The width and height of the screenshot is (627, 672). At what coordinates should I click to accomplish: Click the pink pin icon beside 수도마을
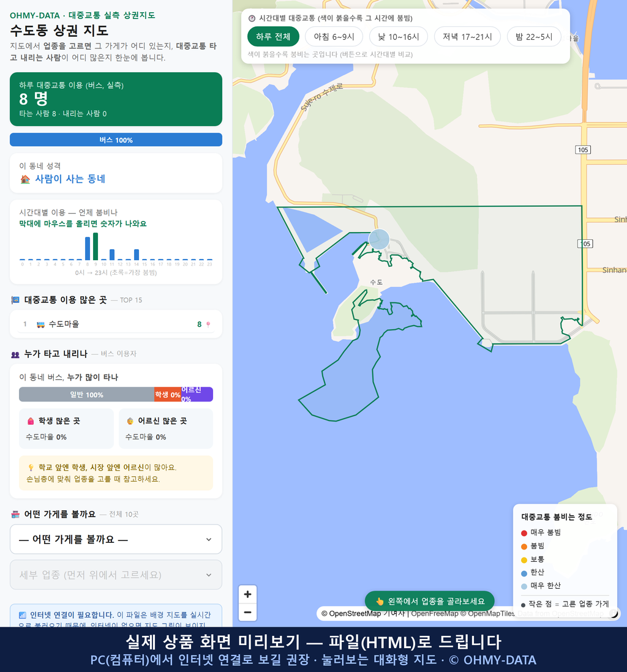[x=208, y=324]
